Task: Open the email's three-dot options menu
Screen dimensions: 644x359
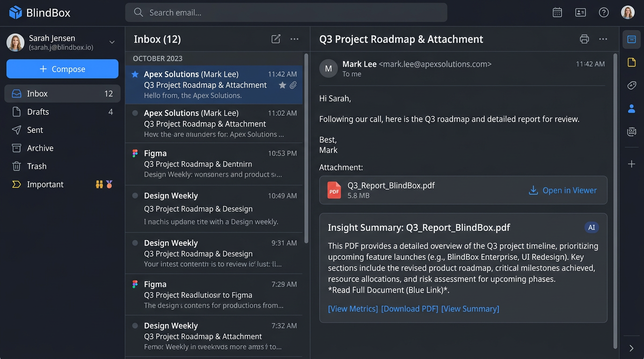Action: click(x=603, y=39)
